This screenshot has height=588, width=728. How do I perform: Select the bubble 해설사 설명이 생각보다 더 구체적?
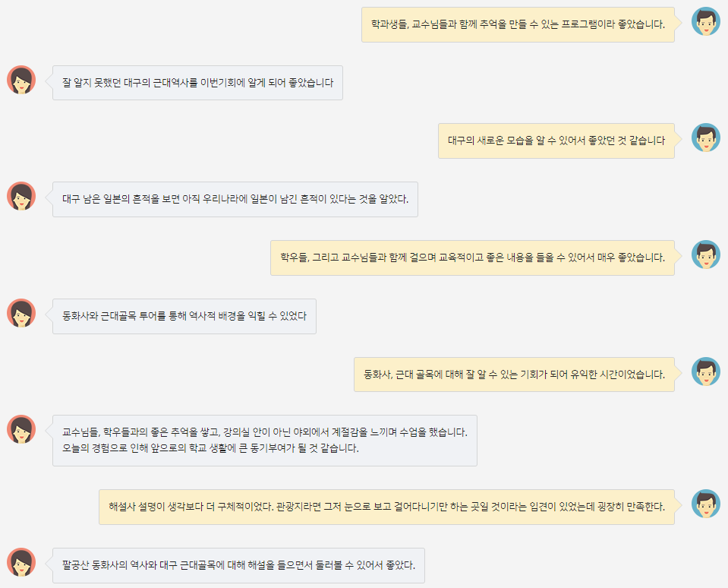386,507
